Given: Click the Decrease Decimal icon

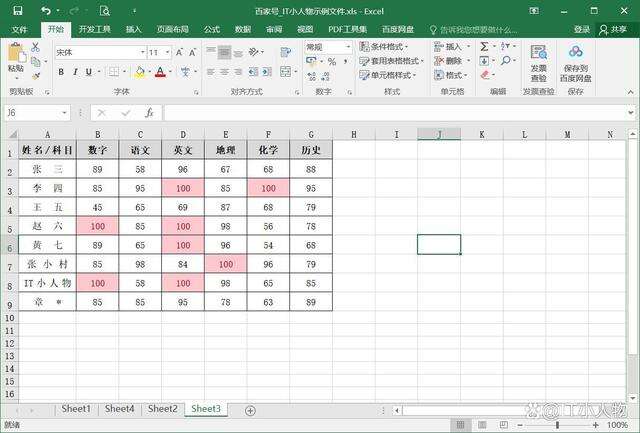Looking at the screenshot, I should (x=326, y=76).
